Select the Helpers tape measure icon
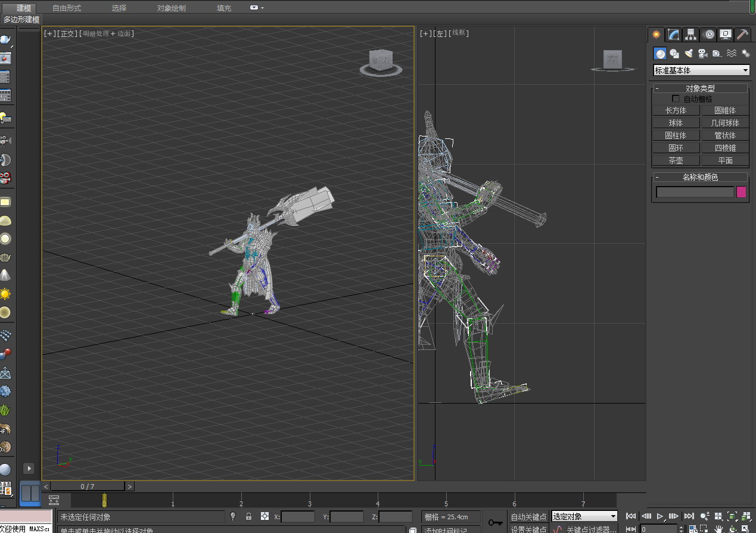Viewport: 756px width, 533px height. tap(717, 54)
